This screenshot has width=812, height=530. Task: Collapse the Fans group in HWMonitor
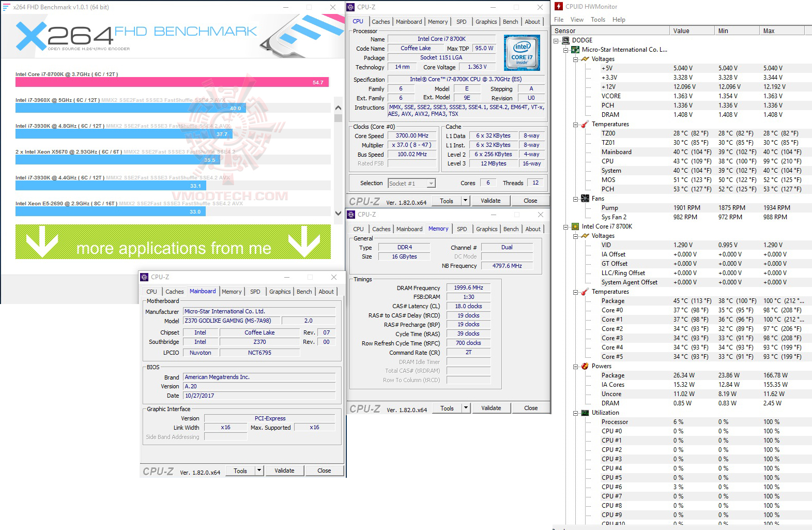click(576, 199)
